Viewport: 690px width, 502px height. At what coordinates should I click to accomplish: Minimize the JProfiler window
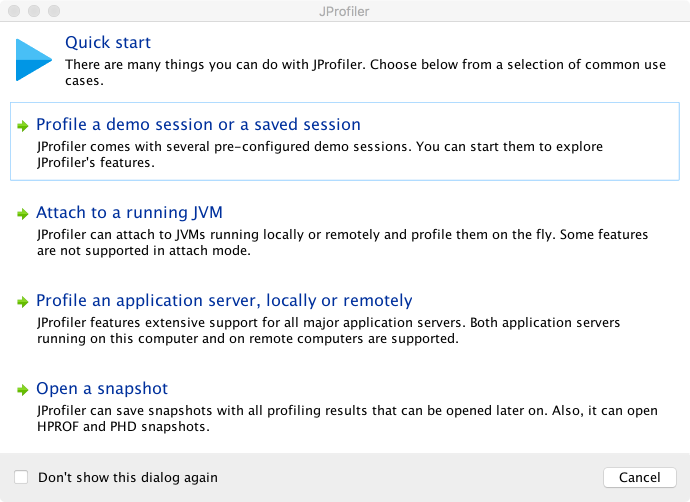[33, 10]
